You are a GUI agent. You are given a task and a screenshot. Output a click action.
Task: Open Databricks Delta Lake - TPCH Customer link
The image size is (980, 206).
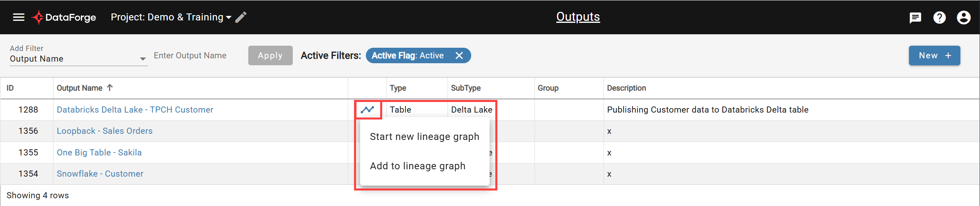(135, 110)
